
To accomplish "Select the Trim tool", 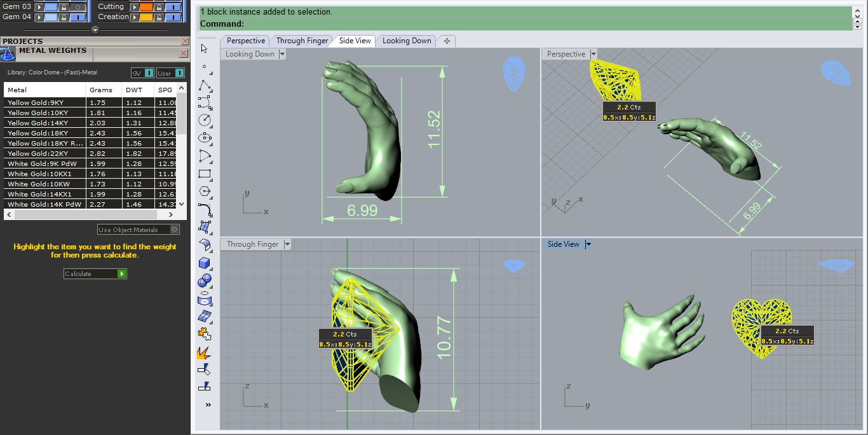I will pyautogui.click(x=204, y=369).
